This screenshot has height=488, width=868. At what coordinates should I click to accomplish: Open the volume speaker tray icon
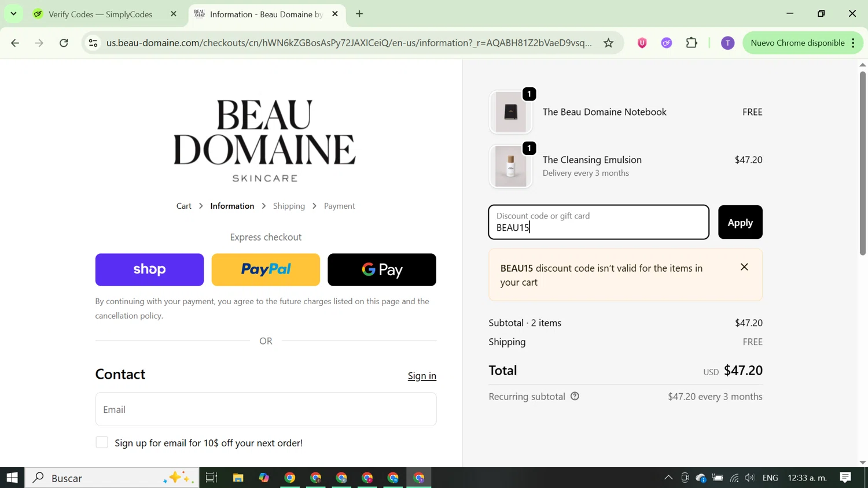pyautogui.click(x=750, y=478)
